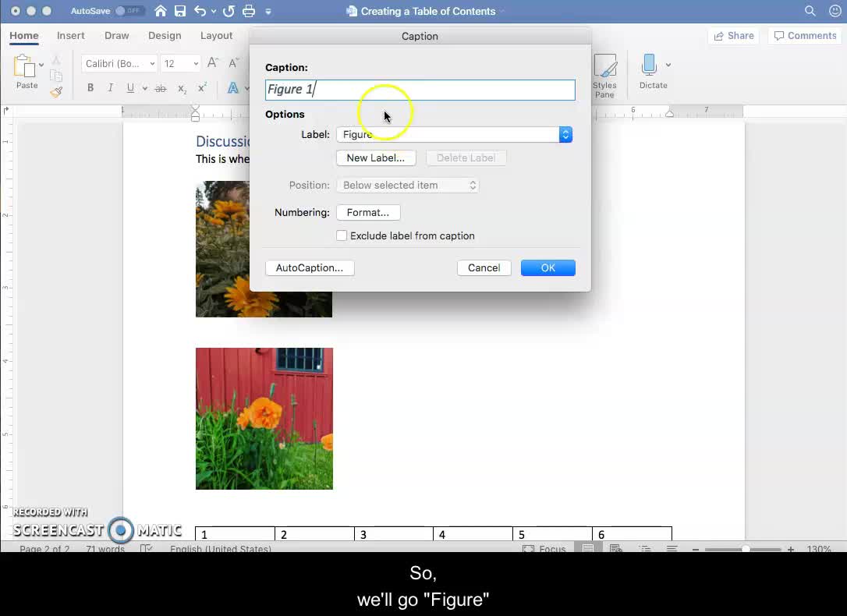Click the Save icon in title bar
Viewport: 847px width, 616px height.
click(180, 11)
